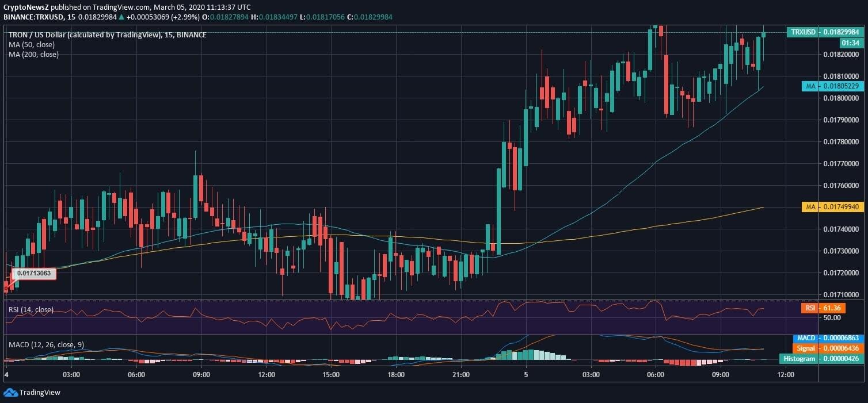The height and width of the screenshot is (403, 868).
Task: Click the 0.01710000 price axis label
Action: tap(842, 295)
